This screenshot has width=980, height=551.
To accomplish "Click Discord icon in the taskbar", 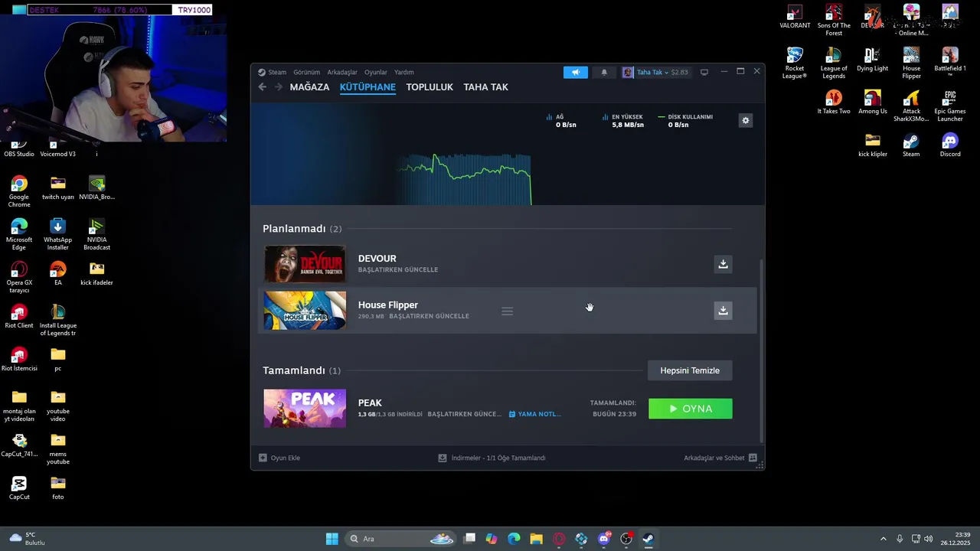I will (x=604, y=539).
